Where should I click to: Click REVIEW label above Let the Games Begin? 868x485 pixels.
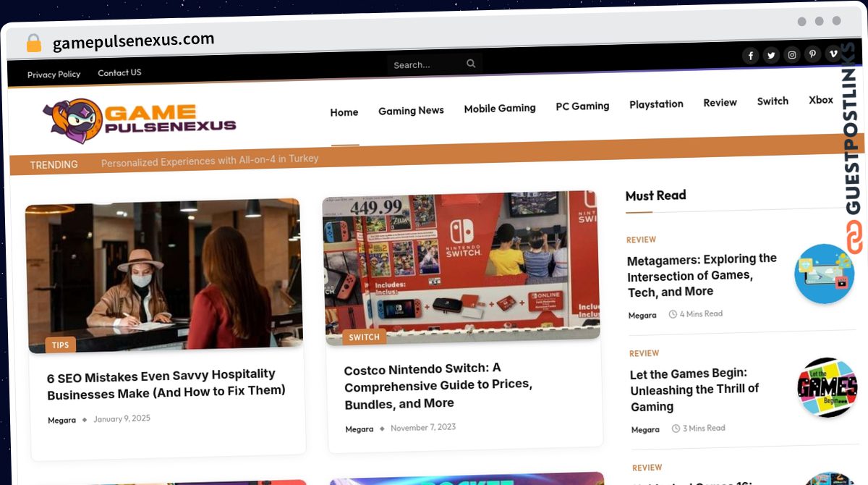(x=644, y=353)
